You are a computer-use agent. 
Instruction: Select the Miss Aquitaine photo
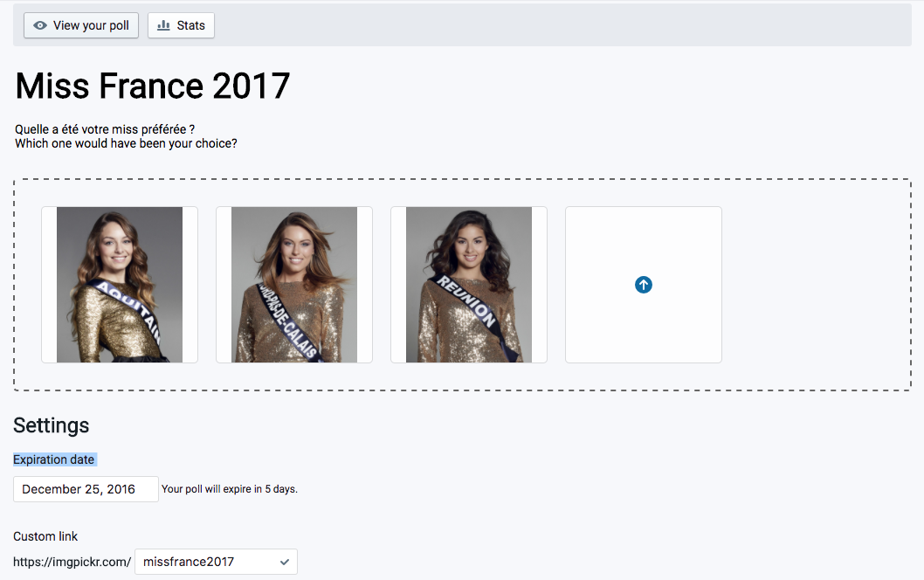pos(120,284)
